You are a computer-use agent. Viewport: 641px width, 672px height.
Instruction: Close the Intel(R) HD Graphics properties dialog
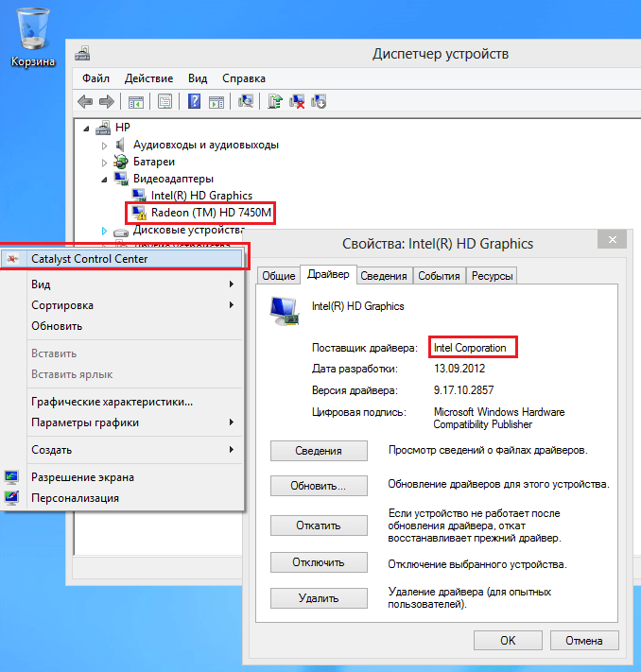[613, 239]
